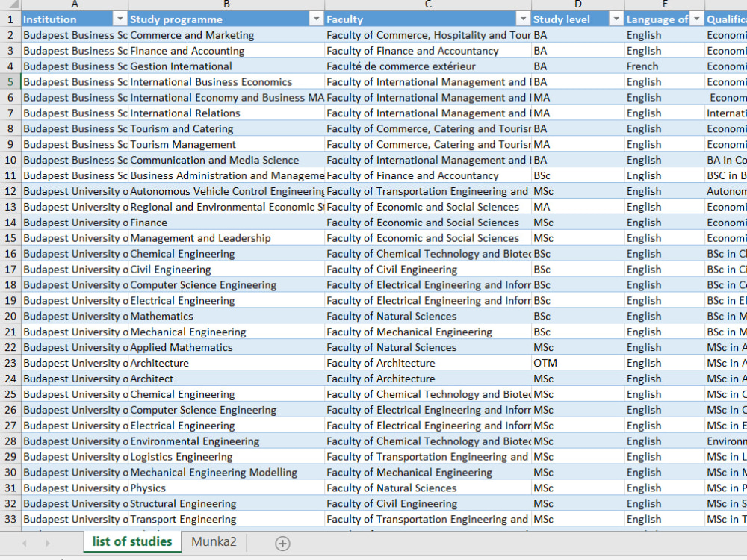Select row 23 header
The image size is (747, 560).
10,364
